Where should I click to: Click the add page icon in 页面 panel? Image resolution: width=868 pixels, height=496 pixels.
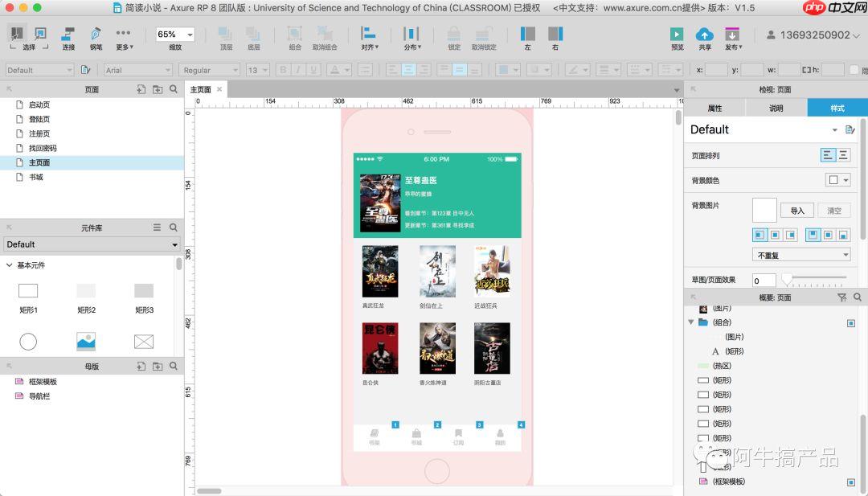pyautogui.click(x=141, y=89)
